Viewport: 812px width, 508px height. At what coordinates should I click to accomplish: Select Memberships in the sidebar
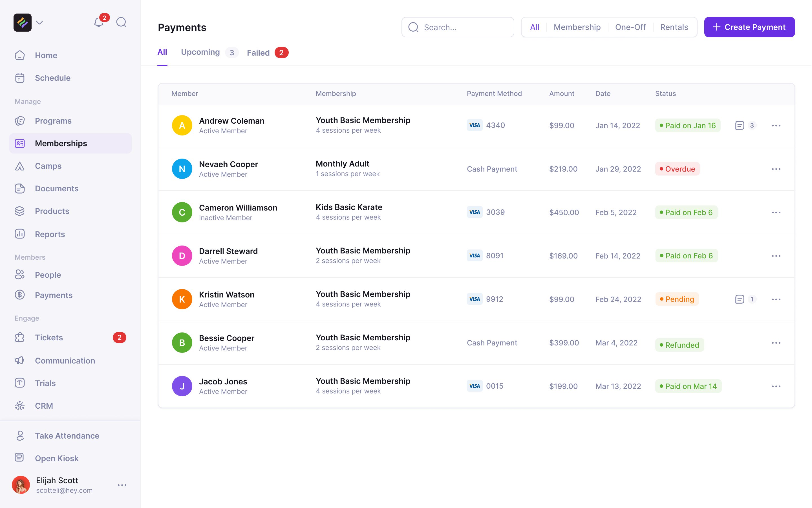[70, 143]
